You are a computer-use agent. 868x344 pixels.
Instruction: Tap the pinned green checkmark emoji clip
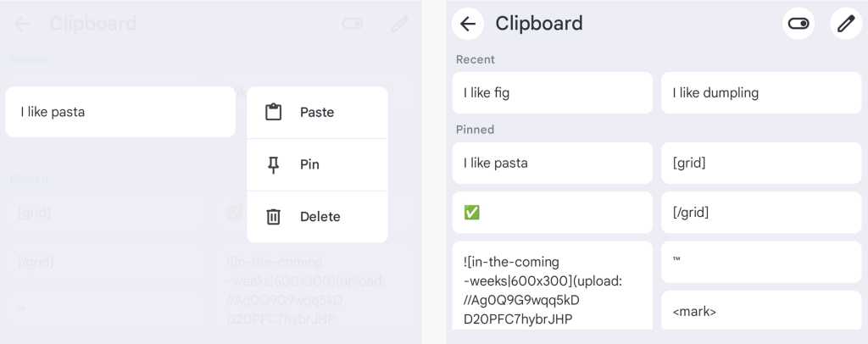tap(552, 213)
